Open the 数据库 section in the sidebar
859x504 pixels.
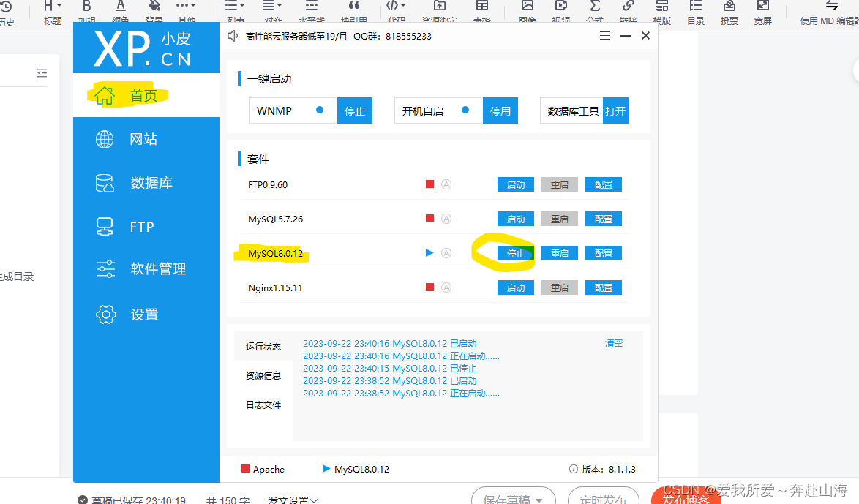(x=146, y=183)
